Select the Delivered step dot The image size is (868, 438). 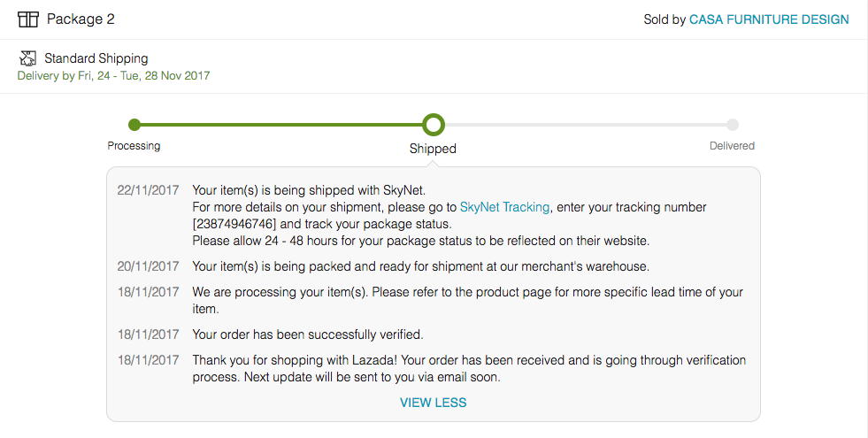(733, 125)
